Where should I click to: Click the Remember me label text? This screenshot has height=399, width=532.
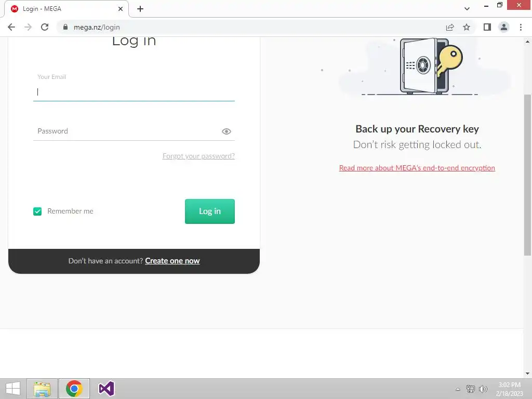[70, 211]
